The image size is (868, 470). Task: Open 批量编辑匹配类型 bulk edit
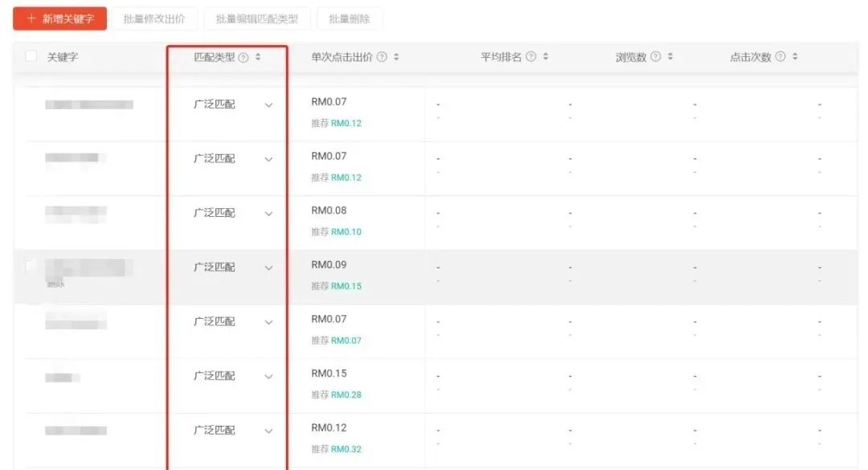coord(257,18)
